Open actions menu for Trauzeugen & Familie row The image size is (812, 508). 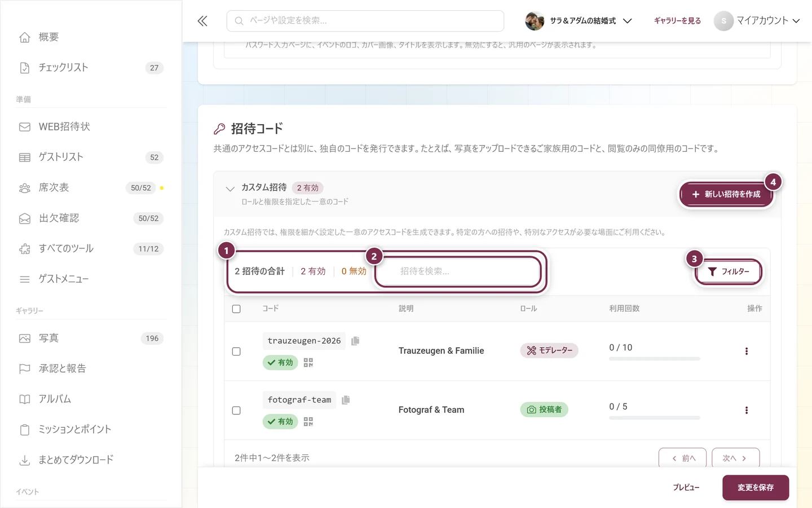pyautogui.click(x=747, y=351)
